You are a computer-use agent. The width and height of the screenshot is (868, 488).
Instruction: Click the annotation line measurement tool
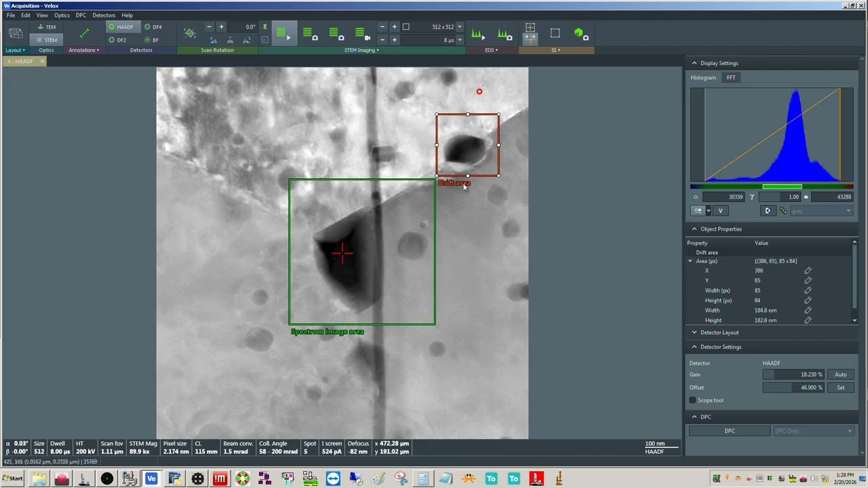(x=84, y=33)
